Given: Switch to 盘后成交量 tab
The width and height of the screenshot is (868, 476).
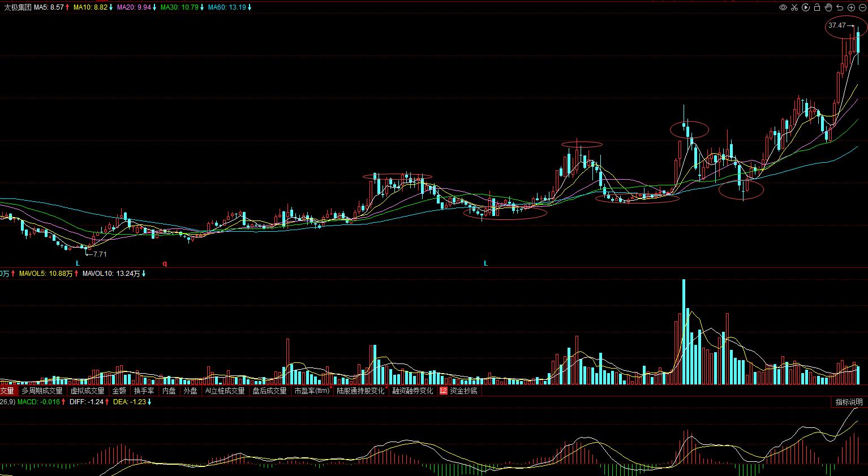Looking at the screenshot, I should [269, 391].
